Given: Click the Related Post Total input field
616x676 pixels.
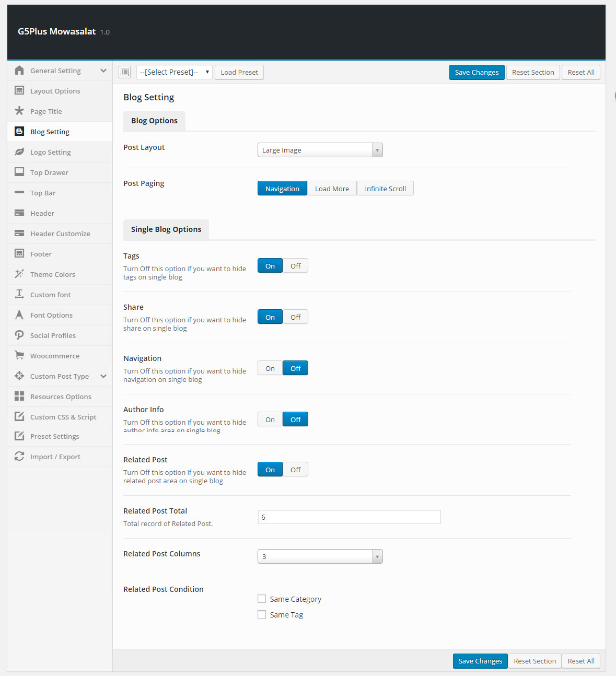Looking at the screenshot, I should coord(350,517).
